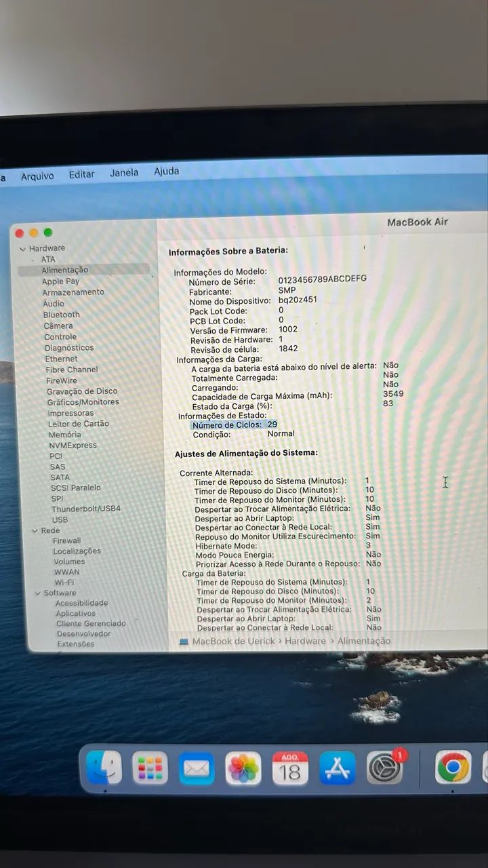
Task: Open Finder from the Dock
Action: 104,768
